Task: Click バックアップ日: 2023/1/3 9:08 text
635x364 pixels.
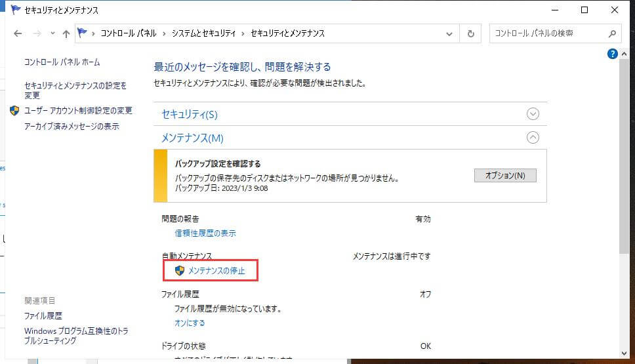Action: click(222, 188)
